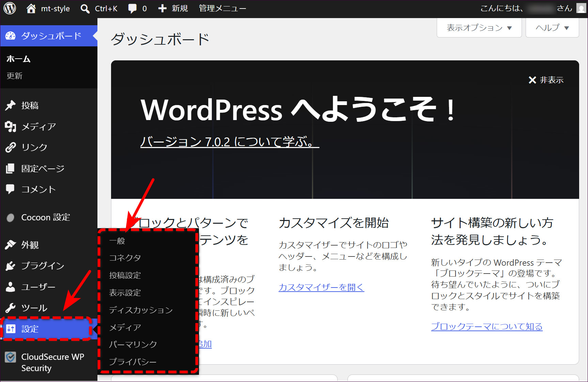The width and height of the screenshot is (588, 382).
Task: Expand the 表示オプション dropdown
Action: coord(479,28)
